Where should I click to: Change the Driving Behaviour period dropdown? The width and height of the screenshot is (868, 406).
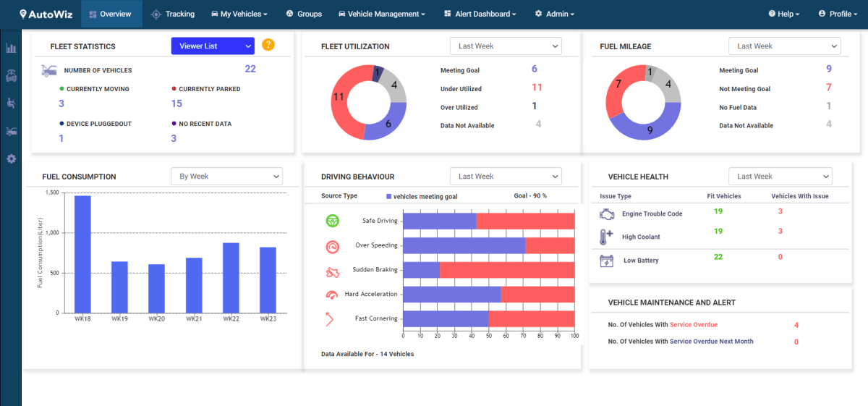coord(506,176)
